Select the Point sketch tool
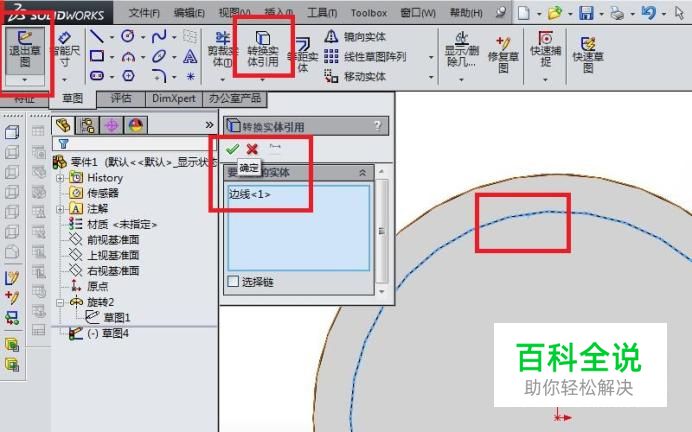Viewport: 692px width, 432px height. pos(190,76)
